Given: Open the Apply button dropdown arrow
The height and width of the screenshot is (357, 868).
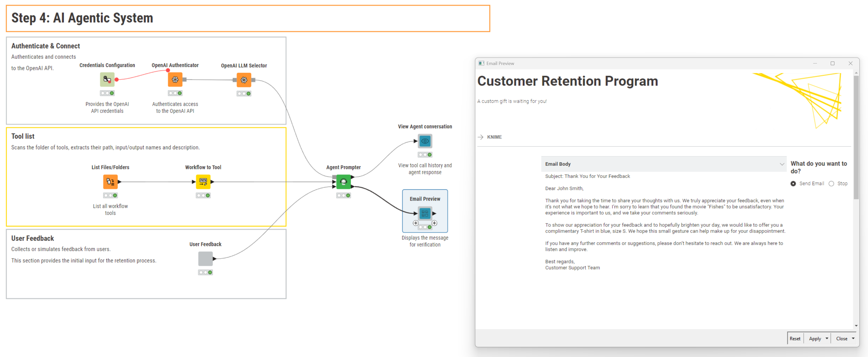Looking at the screenshot, I should click(827, 338).
